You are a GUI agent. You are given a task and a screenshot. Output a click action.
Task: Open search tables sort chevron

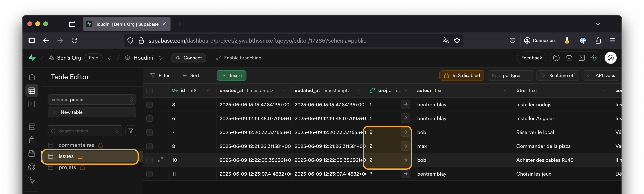pos(117,131)
